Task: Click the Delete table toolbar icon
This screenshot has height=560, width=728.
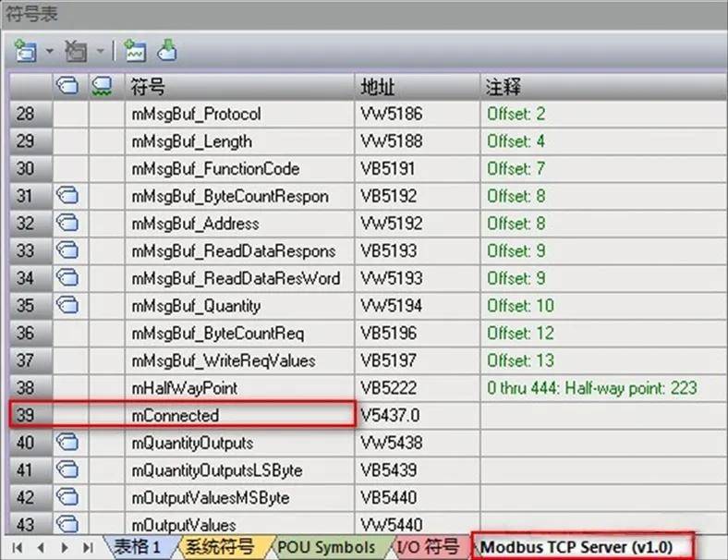Action: point(76,51)
